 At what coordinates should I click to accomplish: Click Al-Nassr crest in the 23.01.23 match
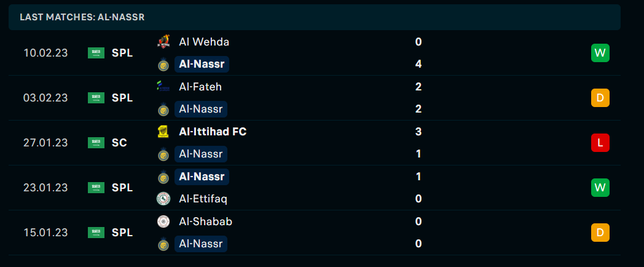163,177
